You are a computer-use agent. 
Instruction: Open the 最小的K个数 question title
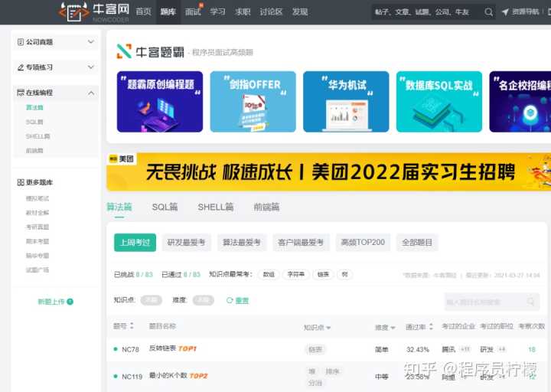[x=168, y=375]
